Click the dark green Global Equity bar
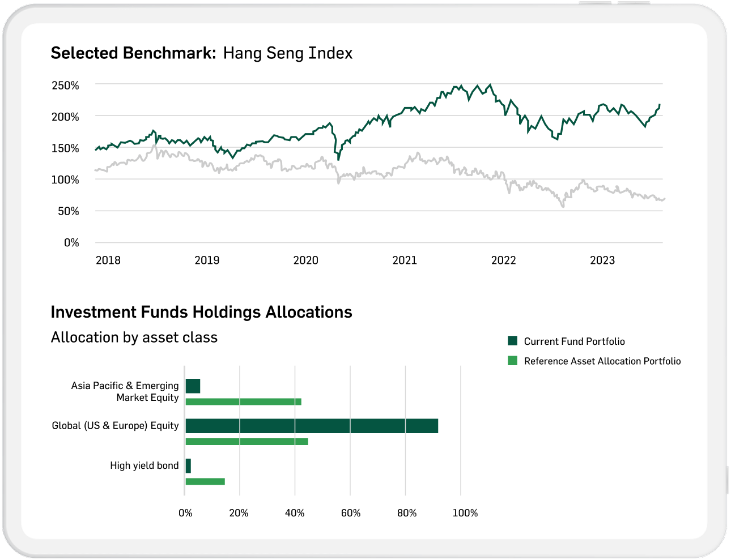 point(312,426)
